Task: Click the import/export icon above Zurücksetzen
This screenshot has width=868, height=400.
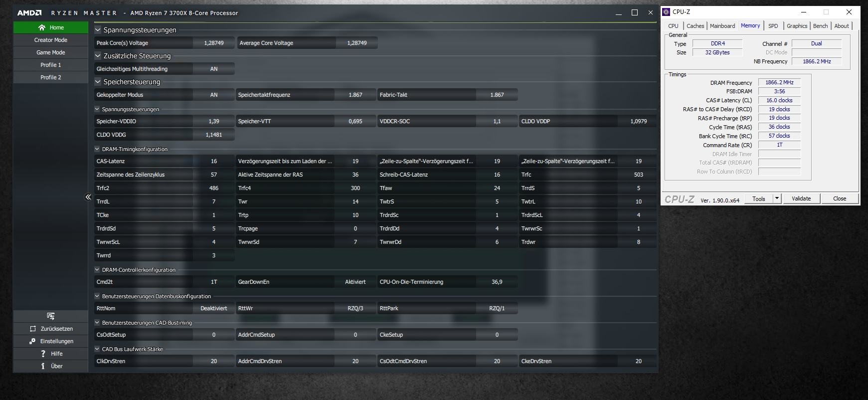Action: [50, 316]
